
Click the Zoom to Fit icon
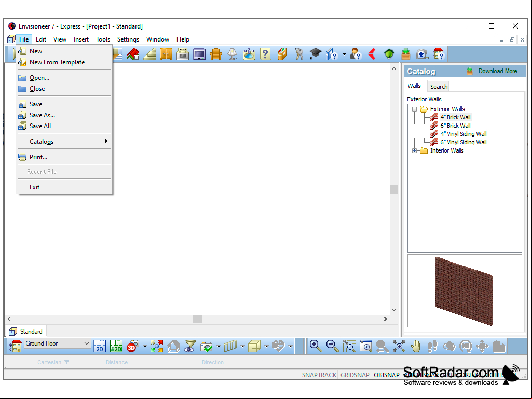click(x=399, y=346)
